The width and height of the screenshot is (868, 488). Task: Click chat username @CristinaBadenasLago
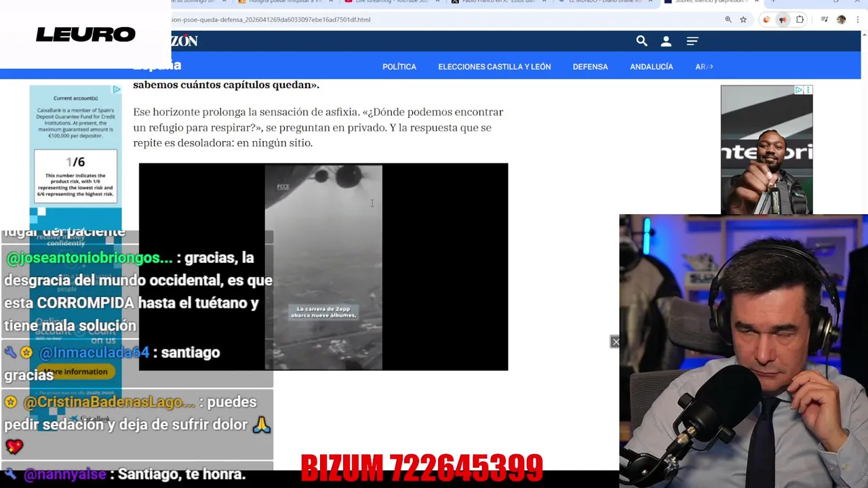pyautogui.click(x=109, y=402)
